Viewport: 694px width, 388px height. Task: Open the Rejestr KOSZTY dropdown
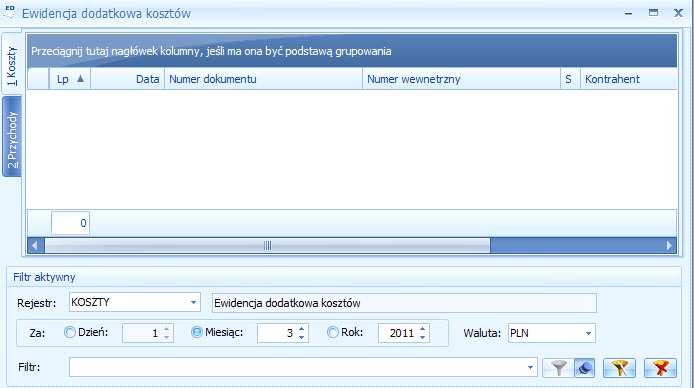[x=193, y=303]
